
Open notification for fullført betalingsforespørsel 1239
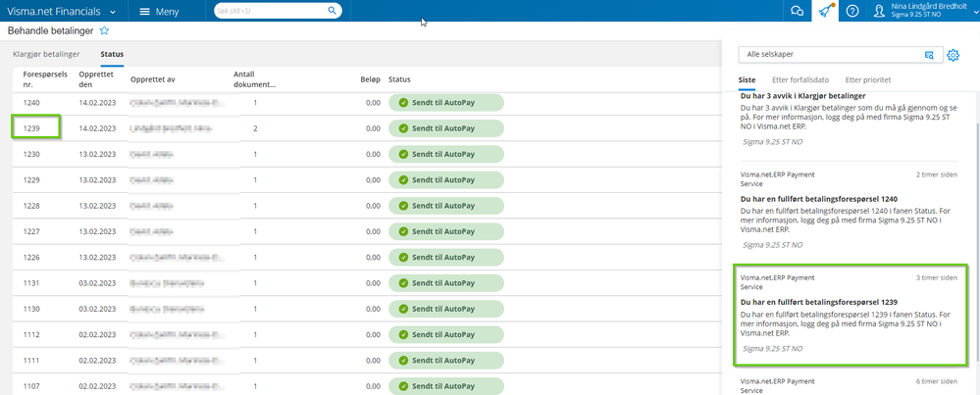(x=849, y=316)
